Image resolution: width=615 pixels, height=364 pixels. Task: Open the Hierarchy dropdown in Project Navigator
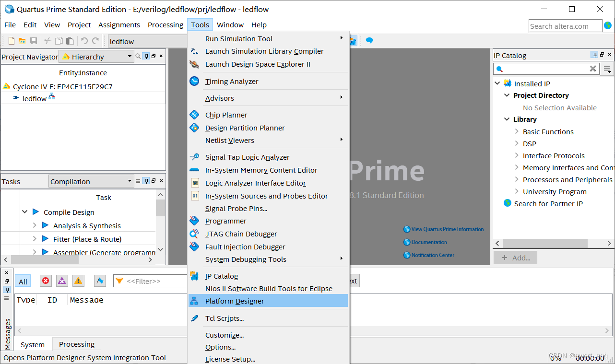96,57
